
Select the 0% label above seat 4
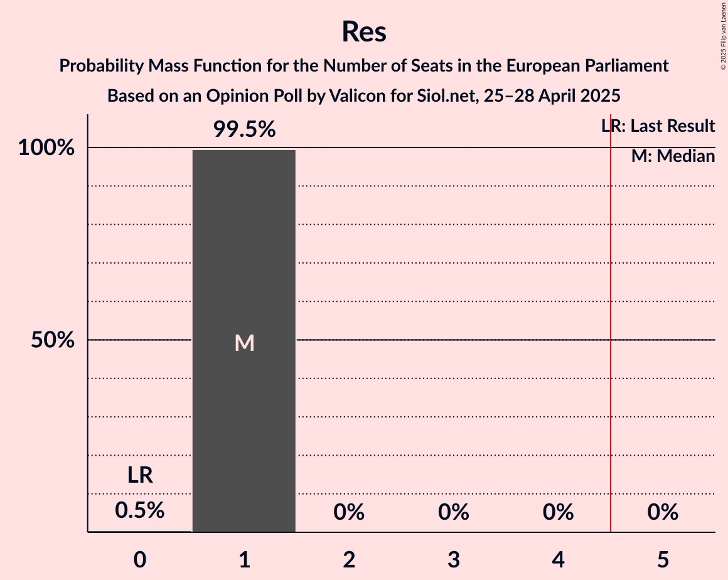pos(559,513)
